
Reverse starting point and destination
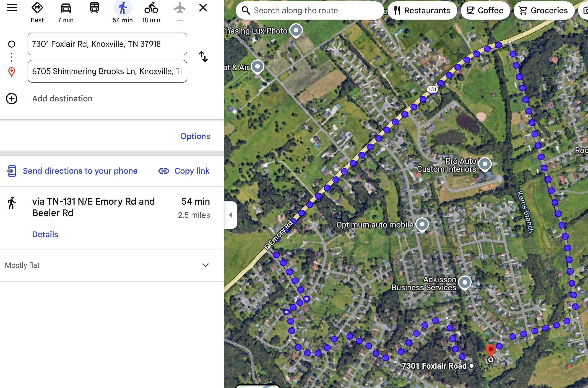[x=203, y=57]
